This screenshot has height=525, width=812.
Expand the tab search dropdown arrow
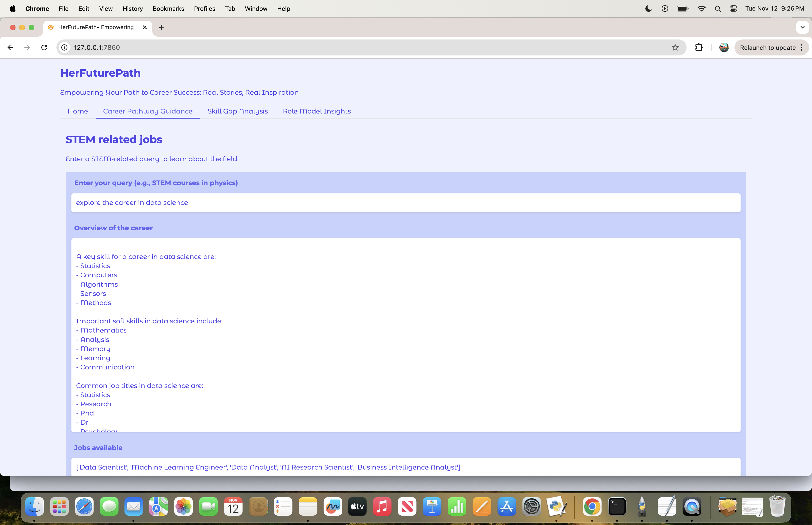(x=802, y=27)
